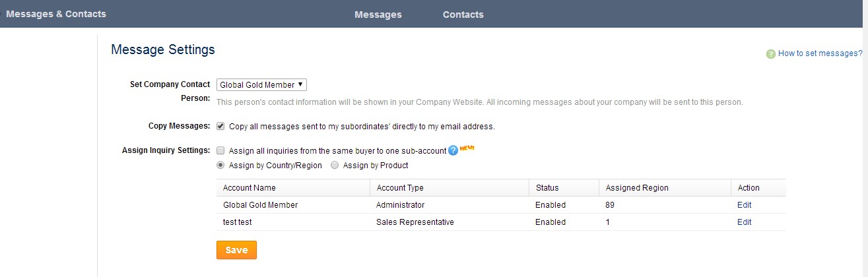Click the Assigned Region column header
Image resolution: width=868 pixels, height=277 pixels.
pyautogui.click(x=637, y=188)
